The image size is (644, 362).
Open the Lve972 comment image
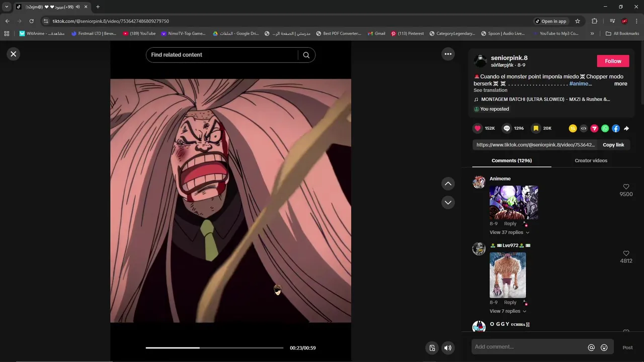(x=508, y=275)
